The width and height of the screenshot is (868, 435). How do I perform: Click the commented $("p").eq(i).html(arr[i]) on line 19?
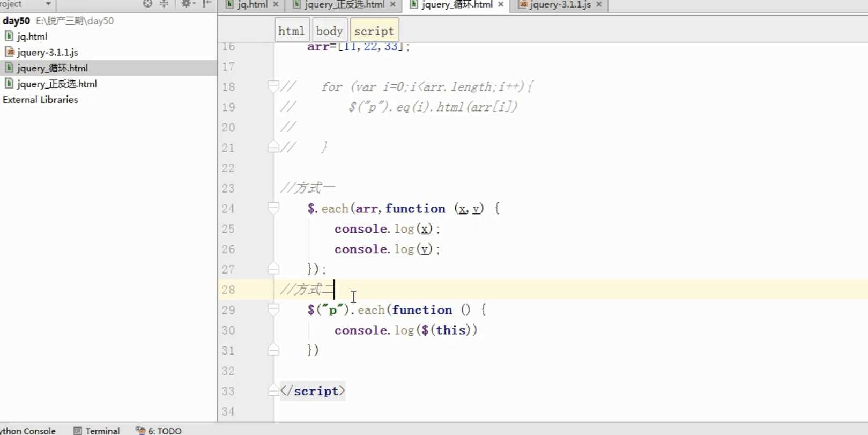433,107
